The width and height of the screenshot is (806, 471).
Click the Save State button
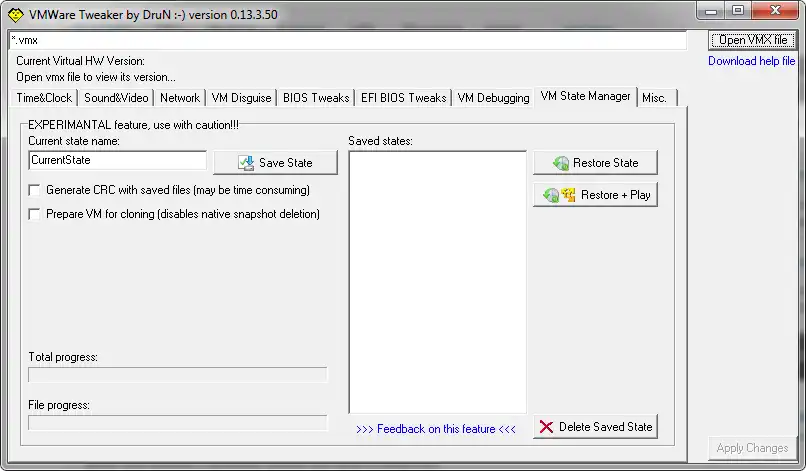point(276,162)
